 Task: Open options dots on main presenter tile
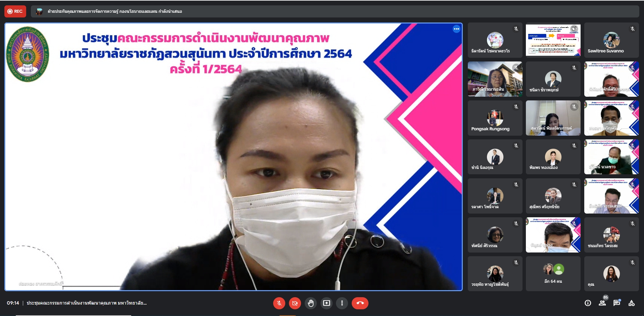tap(456, 29)
